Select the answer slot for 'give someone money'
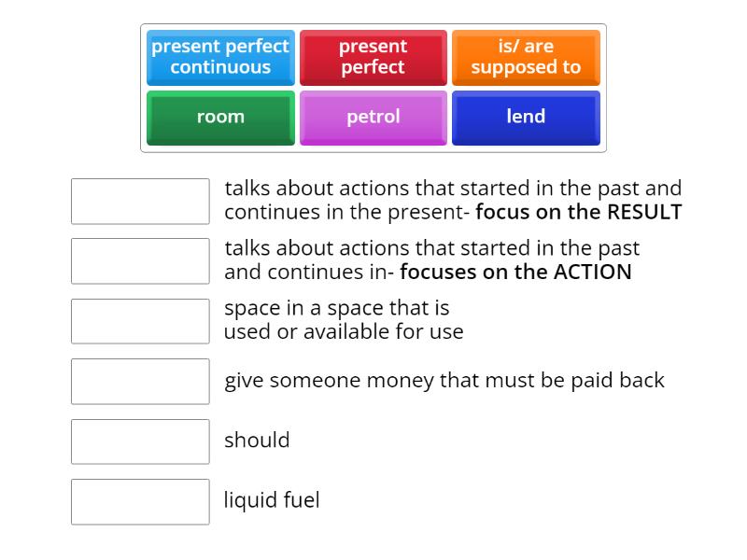Image resolution: width=747 pixels, height=560 pixels. click(140, 381)
